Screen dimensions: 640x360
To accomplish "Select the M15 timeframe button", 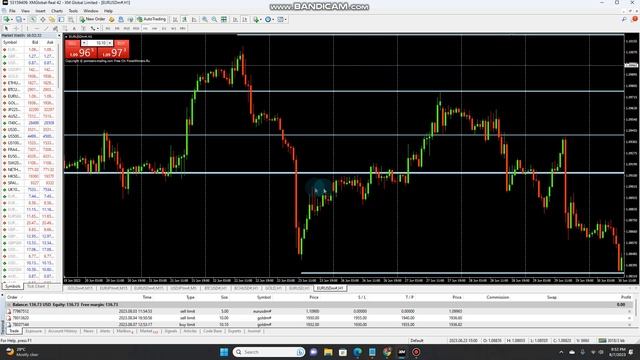I will point(127,28).
